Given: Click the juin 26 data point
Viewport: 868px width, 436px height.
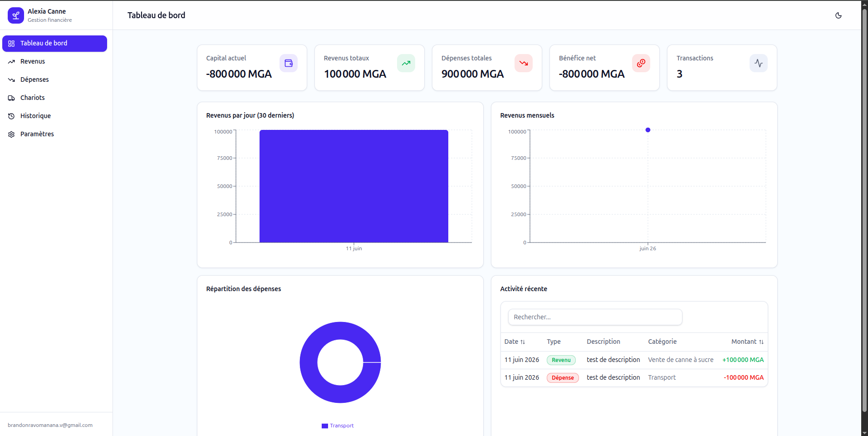Looking at the screenshot, I should coord(648,130).
